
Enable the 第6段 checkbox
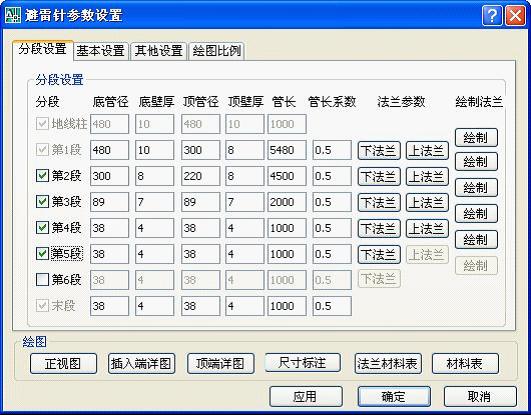[42, 280]
